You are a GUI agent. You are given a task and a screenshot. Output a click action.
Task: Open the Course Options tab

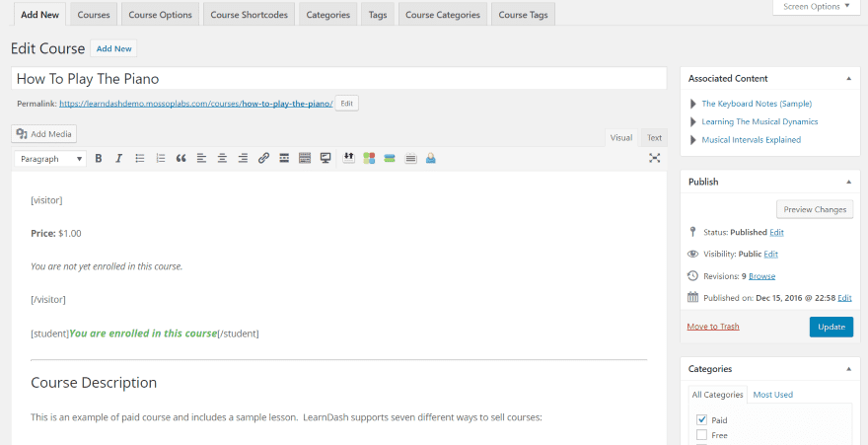click(x=160, y=15)
